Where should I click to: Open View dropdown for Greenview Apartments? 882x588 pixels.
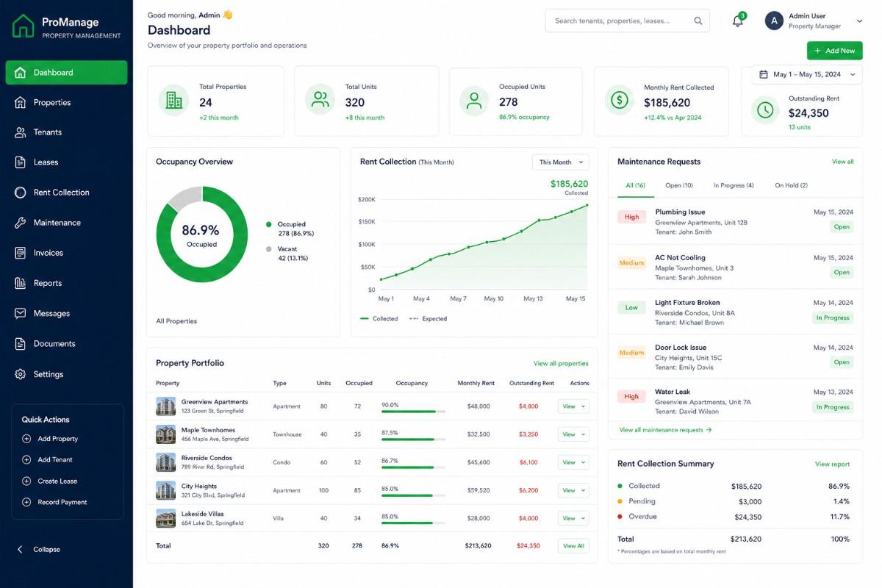point(573,406)
